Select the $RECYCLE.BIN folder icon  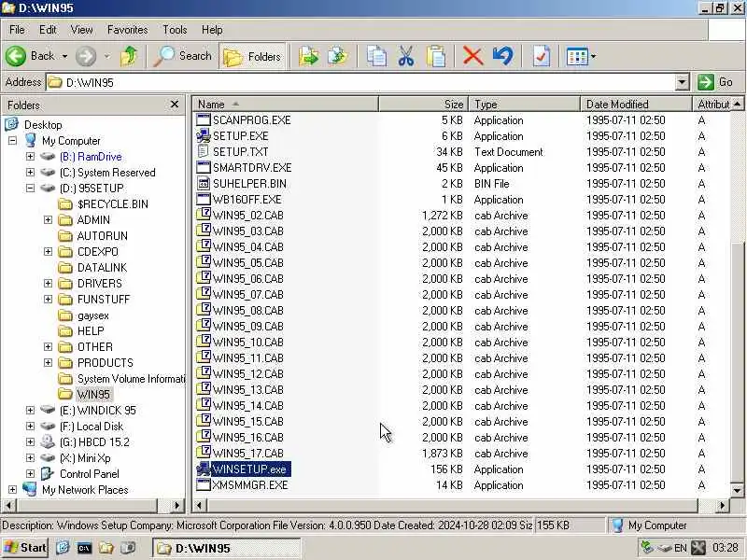(64, 204)
